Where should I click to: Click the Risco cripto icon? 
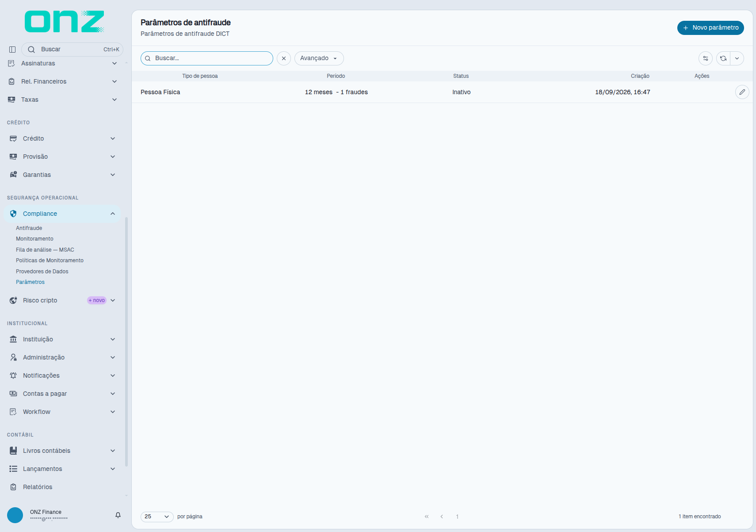pos(13,300)
